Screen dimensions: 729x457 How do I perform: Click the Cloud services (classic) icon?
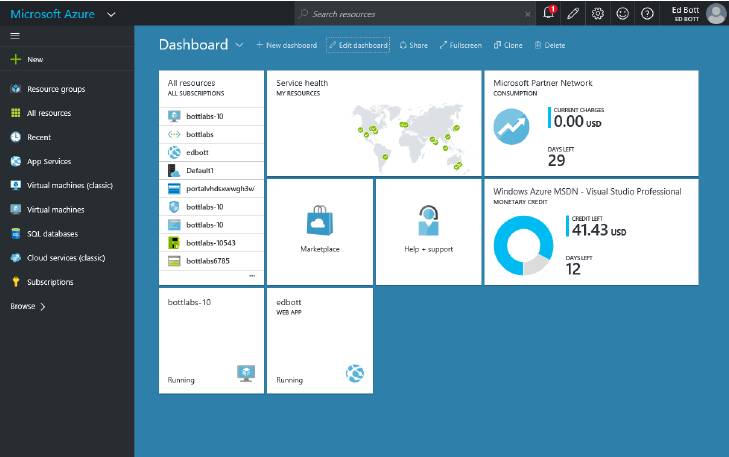pyautogui.click(x=15, y=258)
